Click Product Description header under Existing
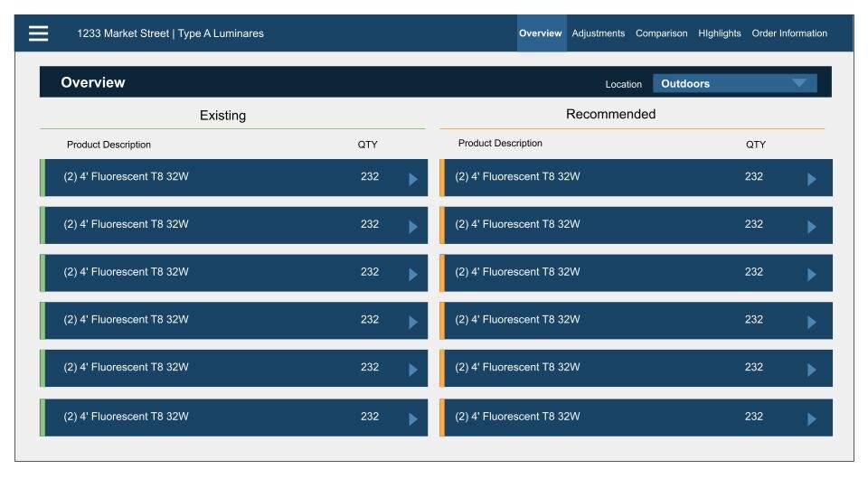The width and height of the screenshot is (868, 488). [108, 145]
